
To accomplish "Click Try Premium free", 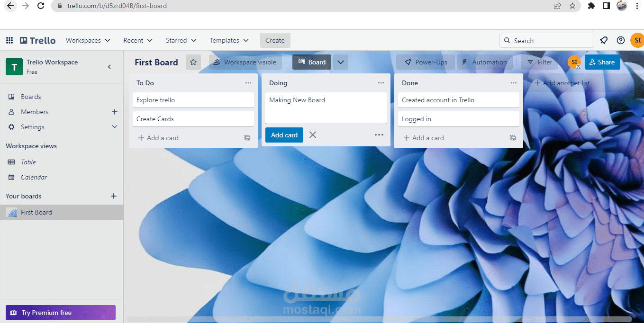I will point(61,313).
